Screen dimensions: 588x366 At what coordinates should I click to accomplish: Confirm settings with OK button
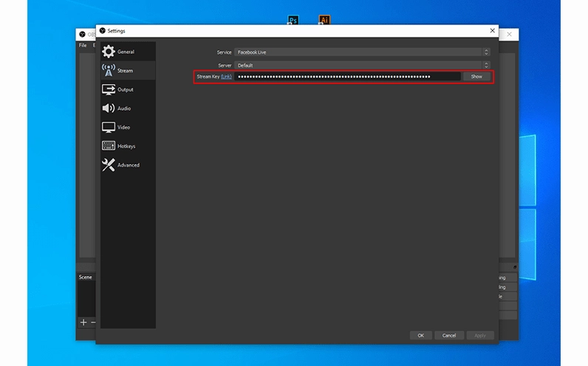[420, 335]
